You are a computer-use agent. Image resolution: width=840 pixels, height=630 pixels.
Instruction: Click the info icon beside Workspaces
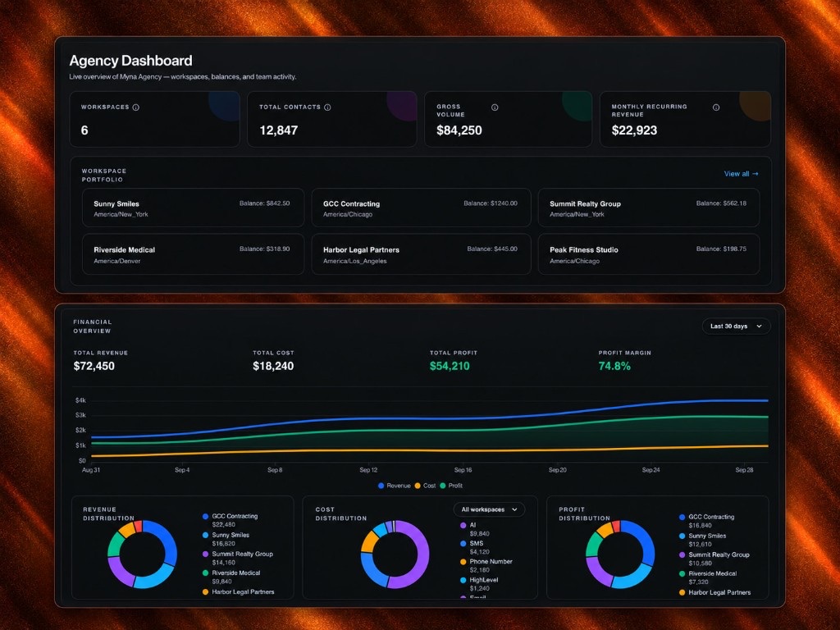136,107
